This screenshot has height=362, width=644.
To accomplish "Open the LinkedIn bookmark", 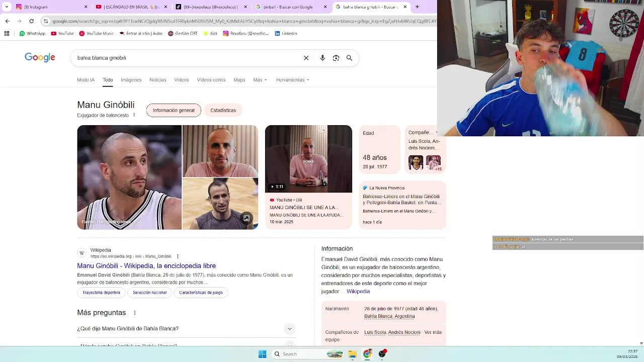I will tap(286, 34).
